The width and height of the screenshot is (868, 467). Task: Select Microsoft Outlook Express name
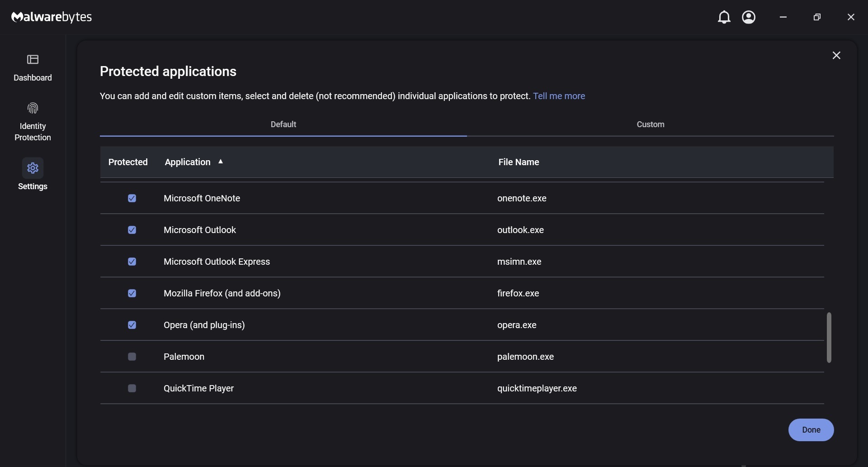pos(217,262)
